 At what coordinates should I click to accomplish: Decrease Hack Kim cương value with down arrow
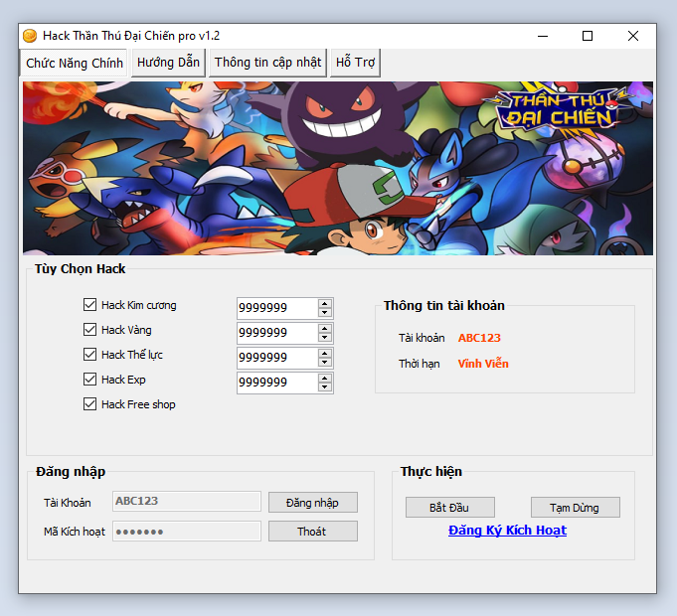point(325,313)
